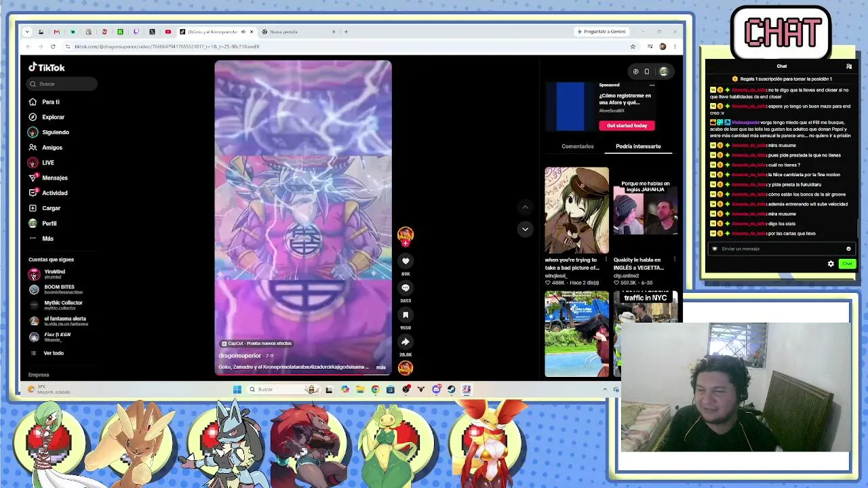The image size is (868, 488).
Task: Open the Windows Start menu
Action: 237,389
